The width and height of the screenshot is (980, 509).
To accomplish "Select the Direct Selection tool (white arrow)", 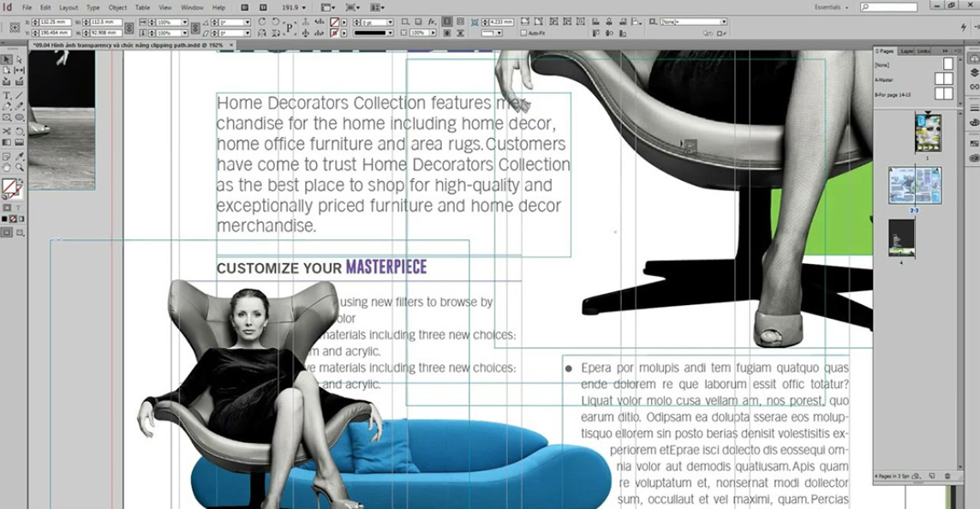I will click(x=20, y=59).
